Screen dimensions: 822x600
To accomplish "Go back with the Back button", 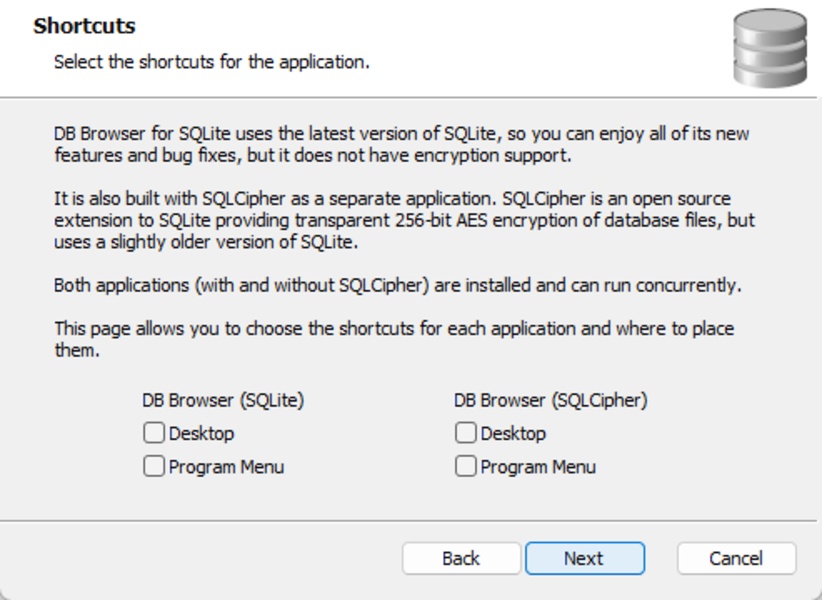I will coord(461,558).
